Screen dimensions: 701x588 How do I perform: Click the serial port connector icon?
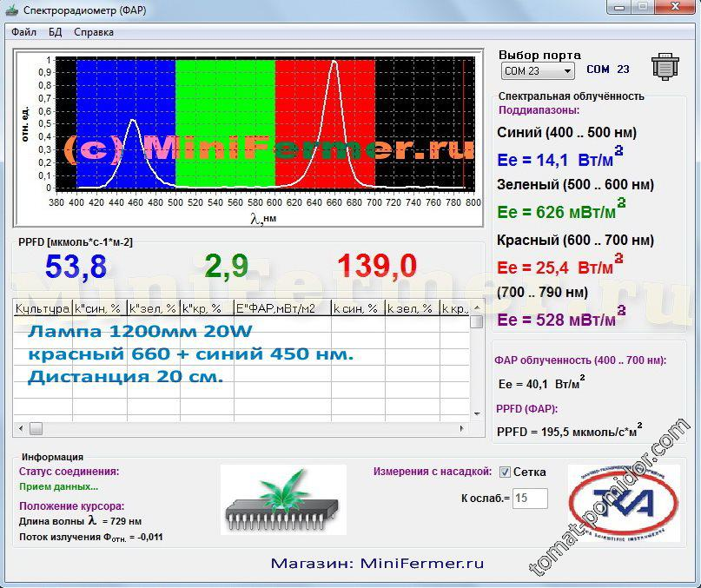pos(665,68)
